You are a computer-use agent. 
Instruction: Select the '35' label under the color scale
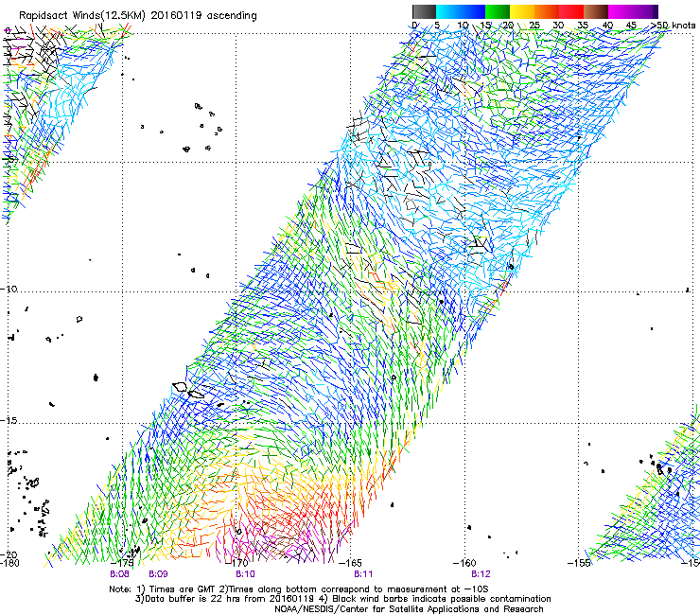583,26
